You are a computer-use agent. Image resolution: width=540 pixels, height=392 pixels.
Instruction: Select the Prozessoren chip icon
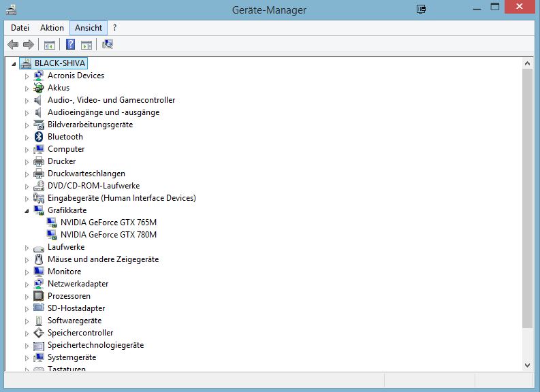point(39,296)
